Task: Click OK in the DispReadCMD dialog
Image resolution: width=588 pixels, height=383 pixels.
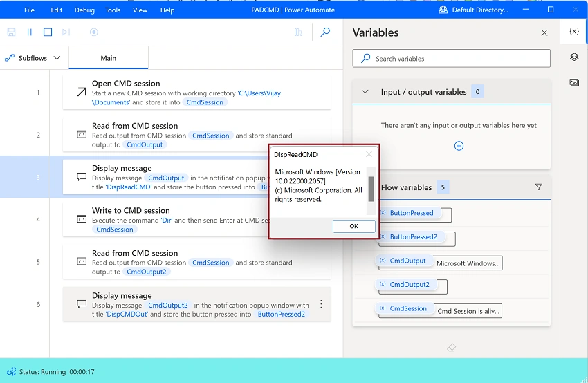Action: (x=353, y=226)
